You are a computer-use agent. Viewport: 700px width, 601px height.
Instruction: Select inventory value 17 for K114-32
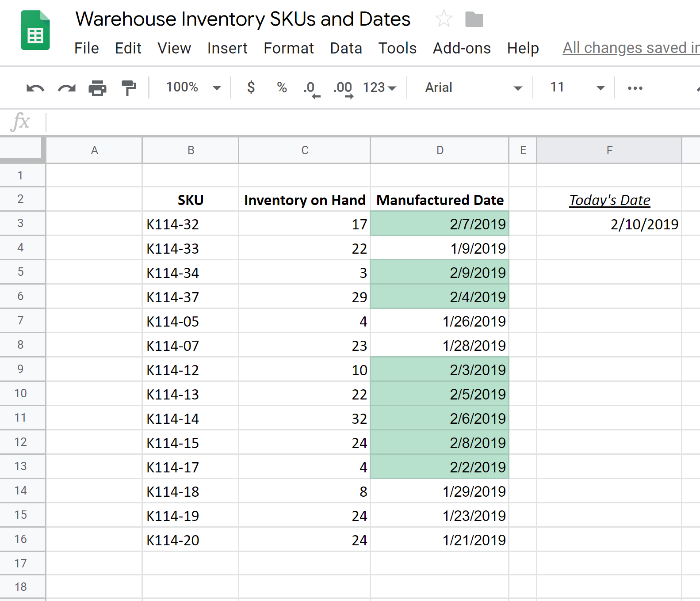click(x=305, y=224)
